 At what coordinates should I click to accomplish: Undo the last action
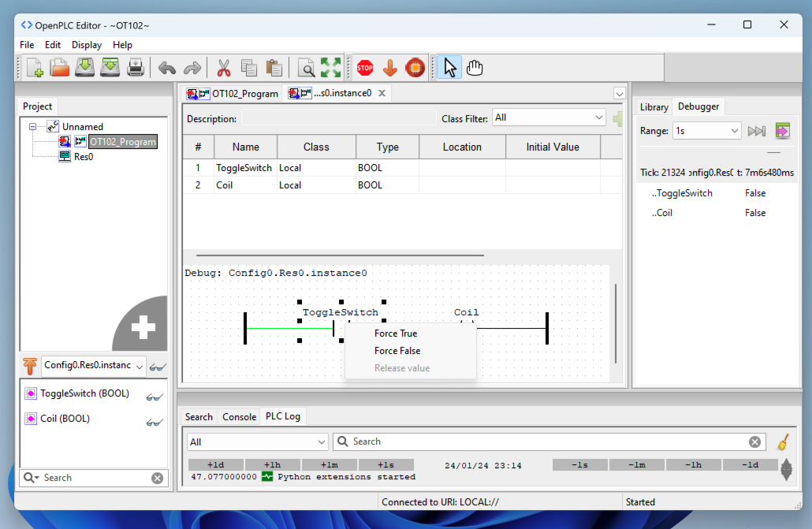click(167, 68)
